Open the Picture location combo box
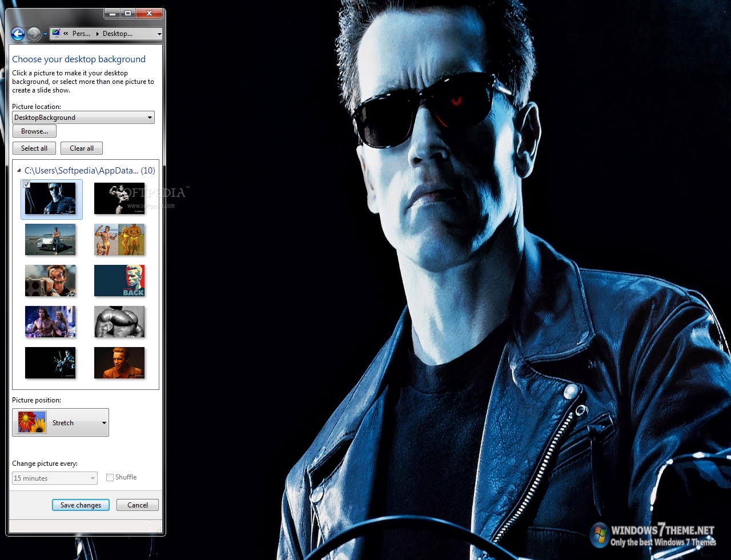 [83, 118]
